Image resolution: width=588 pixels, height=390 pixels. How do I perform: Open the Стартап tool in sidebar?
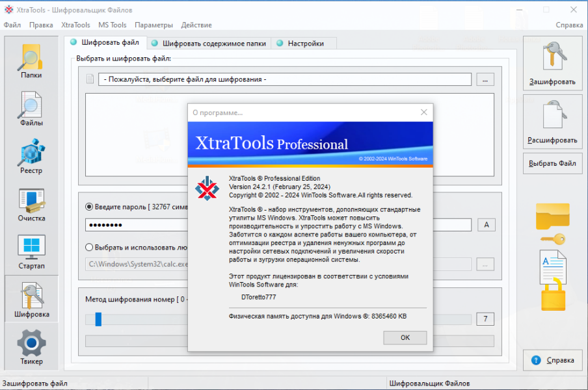pyautogui.click(x=31, y=252)
